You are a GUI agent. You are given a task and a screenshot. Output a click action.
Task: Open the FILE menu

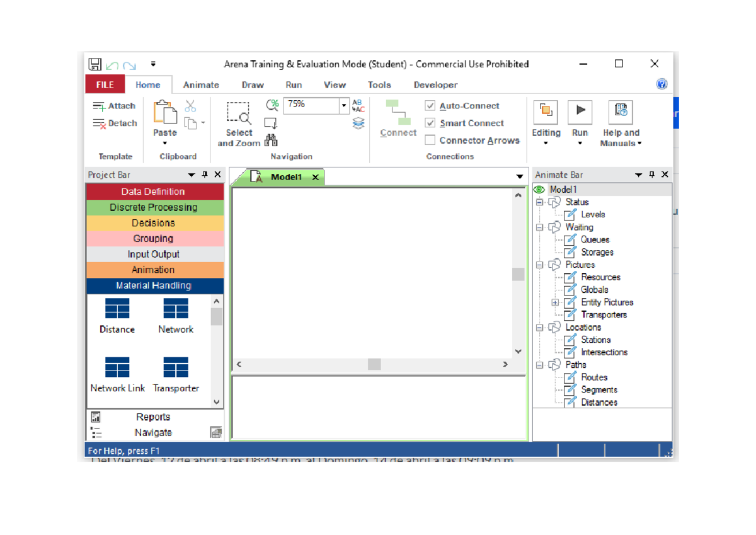pos(105,85)
